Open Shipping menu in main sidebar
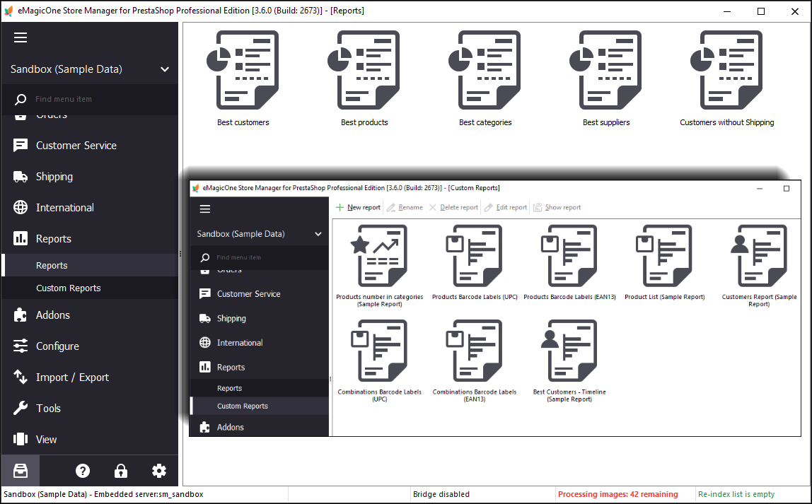Viewport: 812px width, 504px height. click(90, 177)
